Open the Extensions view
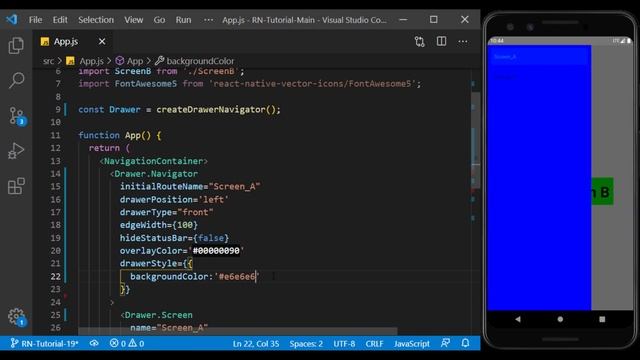 [x=16, y=186]
